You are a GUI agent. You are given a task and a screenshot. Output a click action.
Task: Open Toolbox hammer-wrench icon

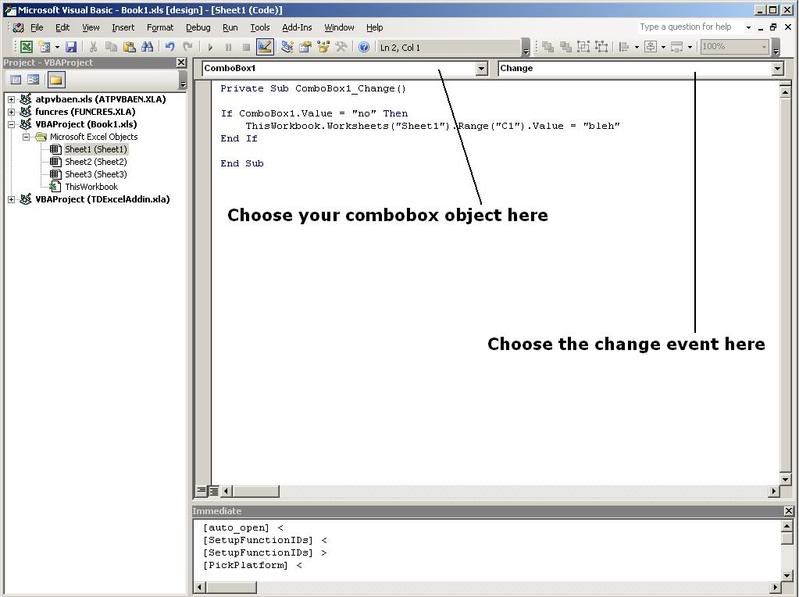[341, 47]
